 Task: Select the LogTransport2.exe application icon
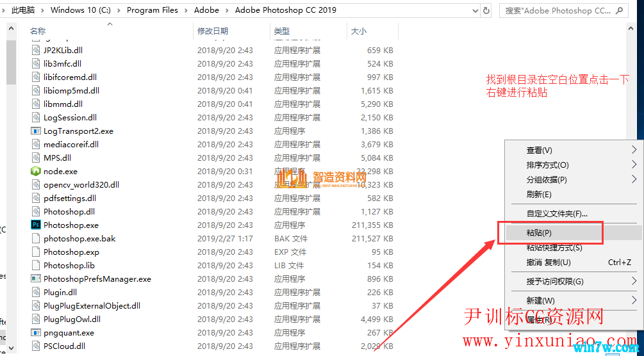coord(36,131)
